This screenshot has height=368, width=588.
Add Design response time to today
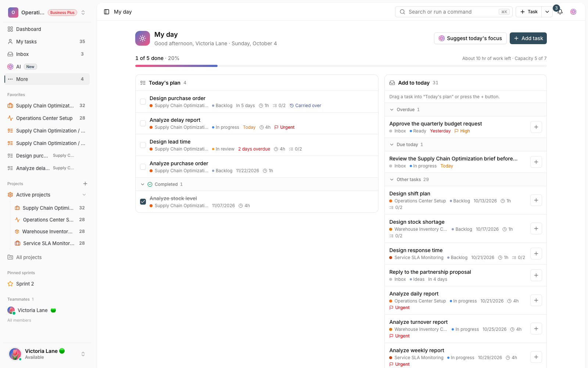pyautogui.click(x=536, y=254)
